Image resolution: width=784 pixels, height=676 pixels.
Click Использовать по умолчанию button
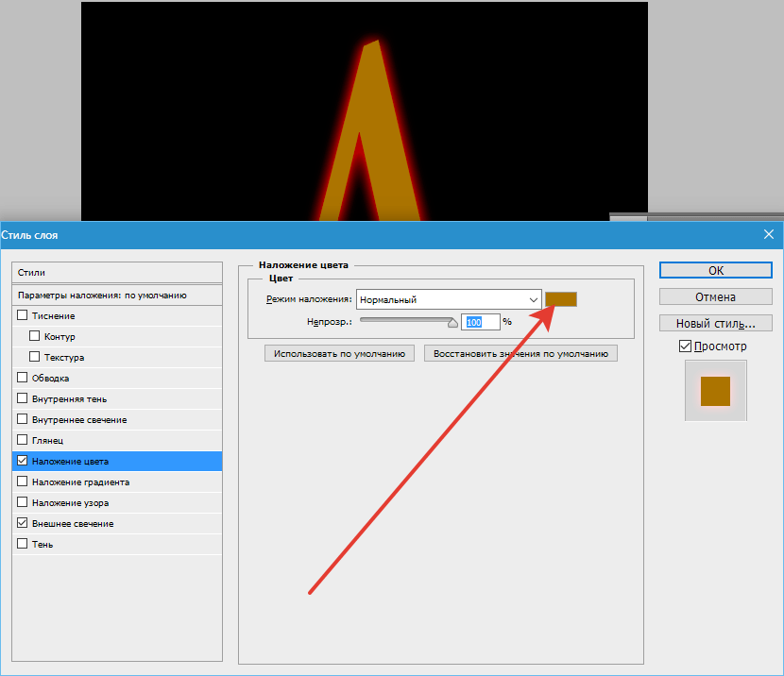(x=340, y=354)
